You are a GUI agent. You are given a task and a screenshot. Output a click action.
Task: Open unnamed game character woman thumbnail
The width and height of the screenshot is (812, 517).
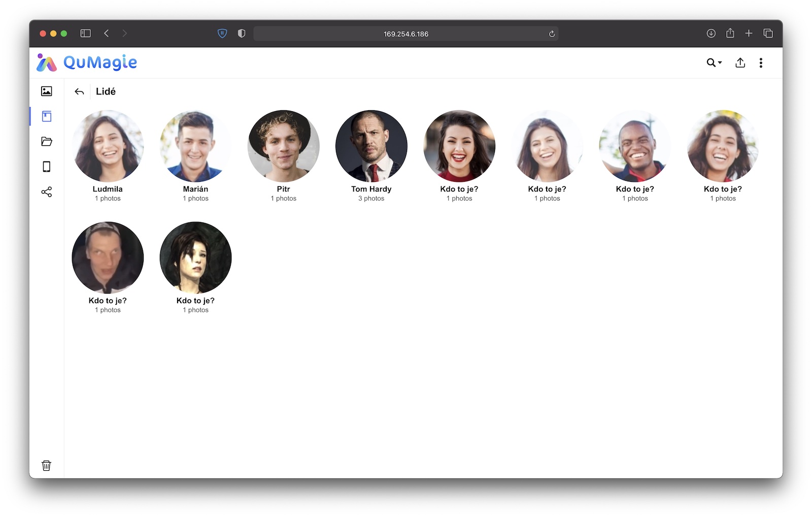click(x=195, y=257)
